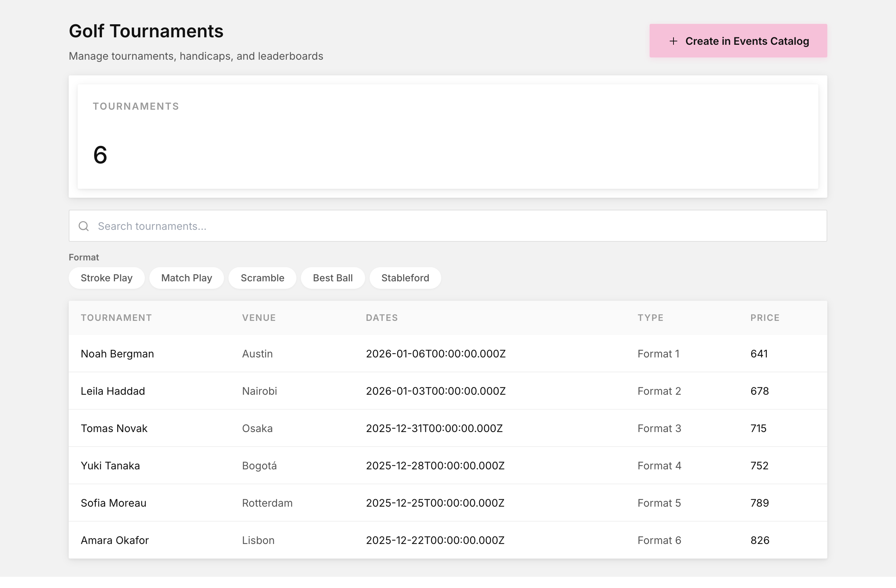Click the PRICE column header
Viewport: 896px width, 588px height.
765,318
